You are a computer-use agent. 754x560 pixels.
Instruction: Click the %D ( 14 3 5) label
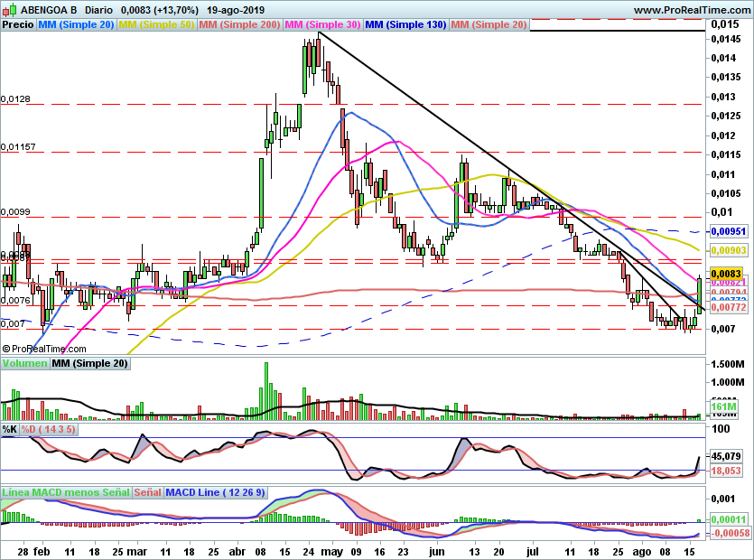(x=48, y=429)
